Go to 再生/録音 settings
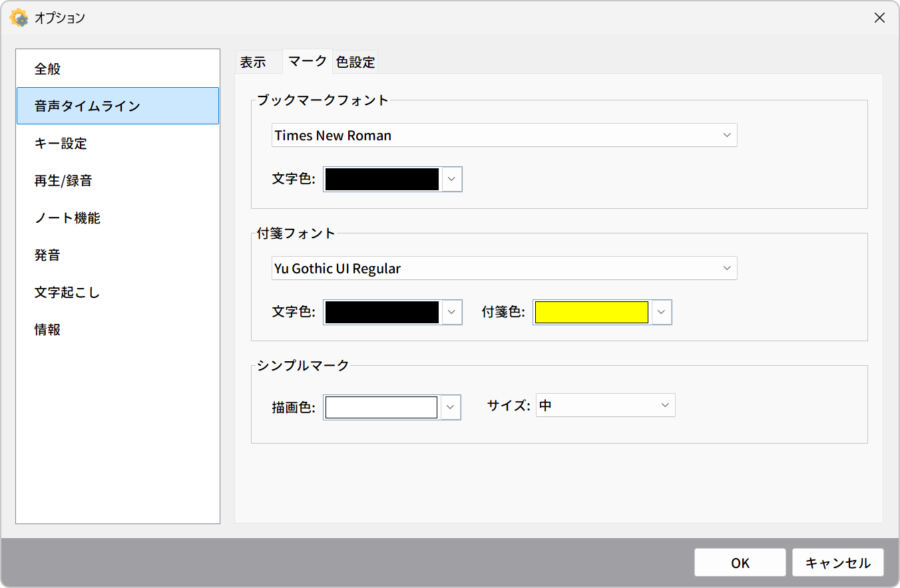900x588 pixels. pos(118,180)
